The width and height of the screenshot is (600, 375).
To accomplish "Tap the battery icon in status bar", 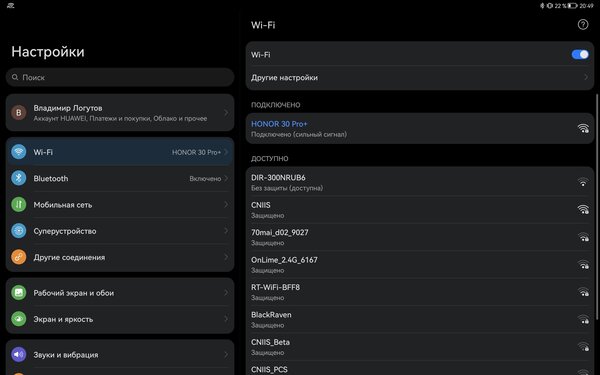I will pos(572,5).
